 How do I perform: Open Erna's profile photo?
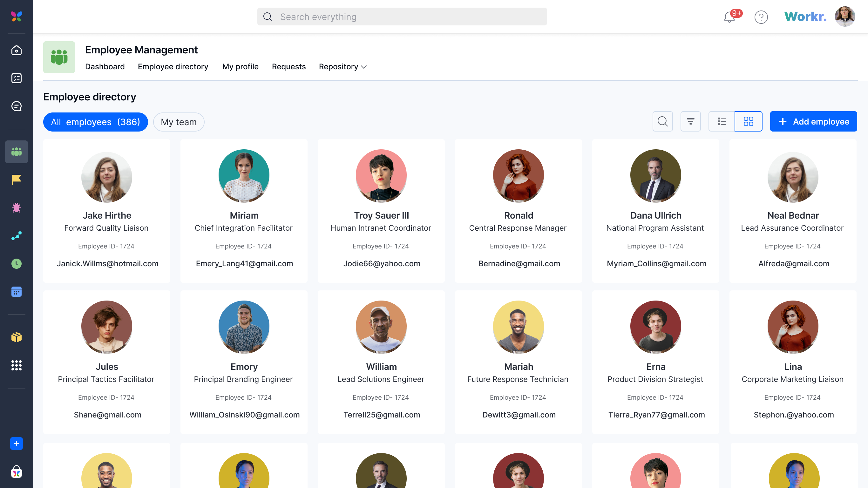[656, 327]
